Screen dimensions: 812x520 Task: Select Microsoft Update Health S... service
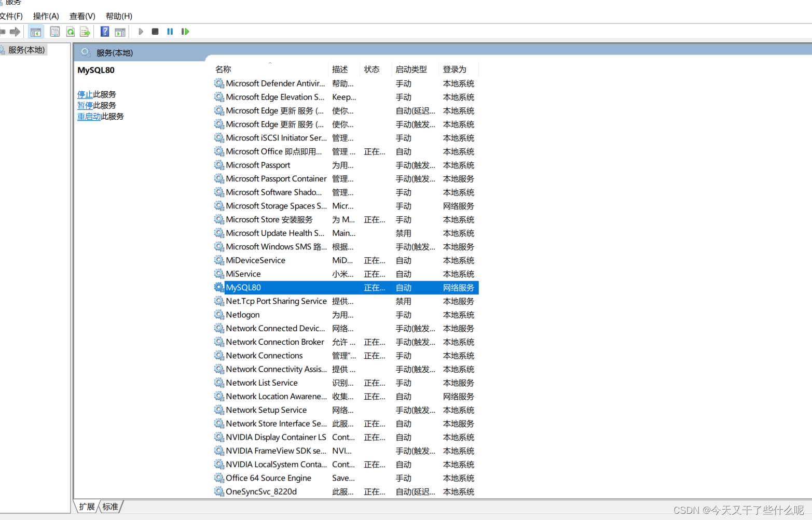click(275, 233)
